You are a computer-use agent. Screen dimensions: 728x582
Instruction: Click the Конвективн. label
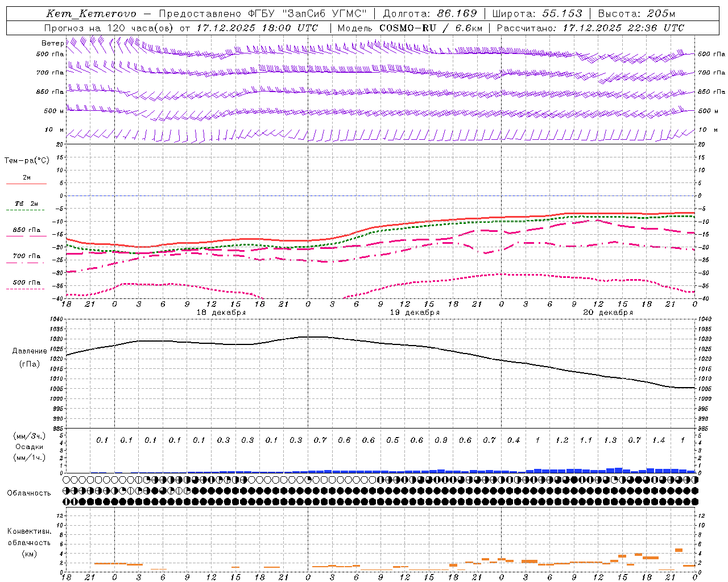point(29,531)
